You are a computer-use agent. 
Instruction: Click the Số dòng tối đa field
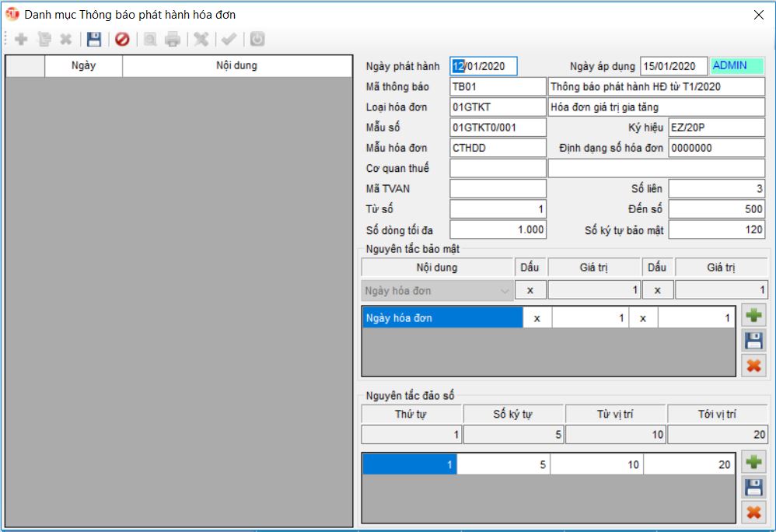(498, 229)
